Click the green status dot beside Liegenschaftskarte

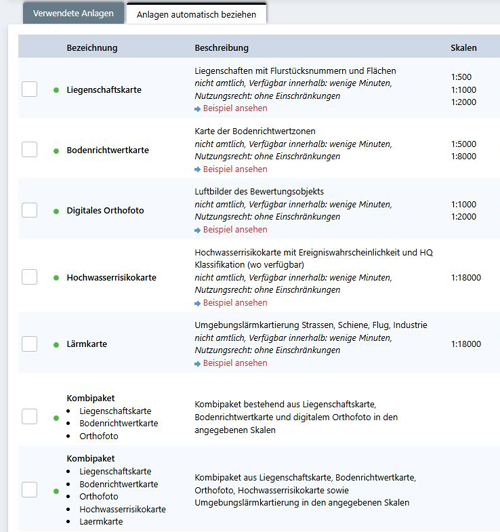pyautogui.click(x=56, y=90)
